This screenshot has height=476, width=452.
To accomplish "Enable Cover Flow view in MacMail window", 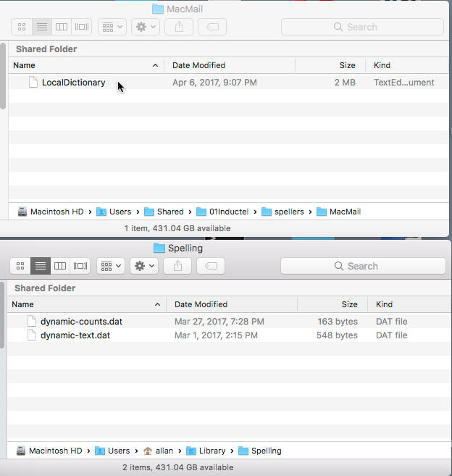I will (81, 27).
